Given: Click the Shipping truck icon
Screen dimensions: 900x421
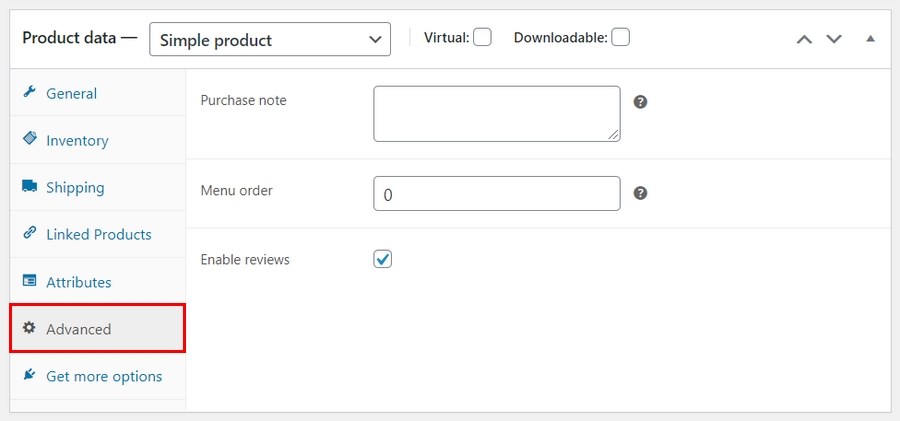Looking at the screenshot, I should coord(29,186).
